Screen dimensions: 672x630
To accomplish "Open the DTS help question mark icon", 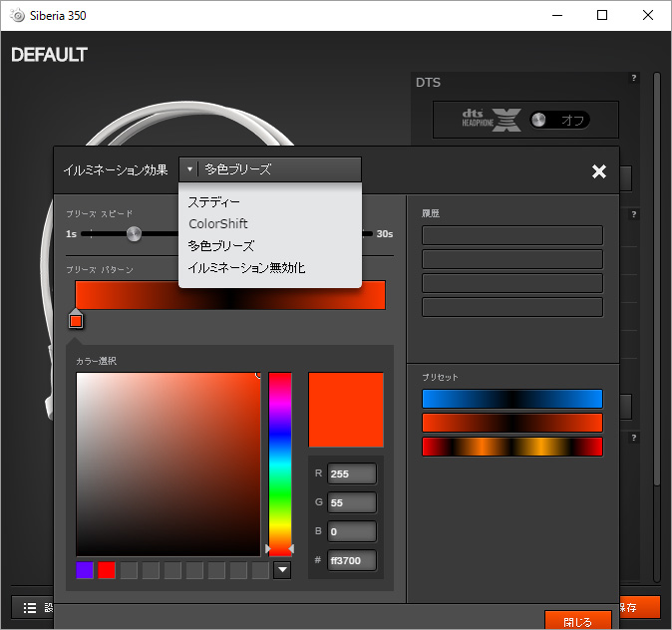I will [633, 78].
